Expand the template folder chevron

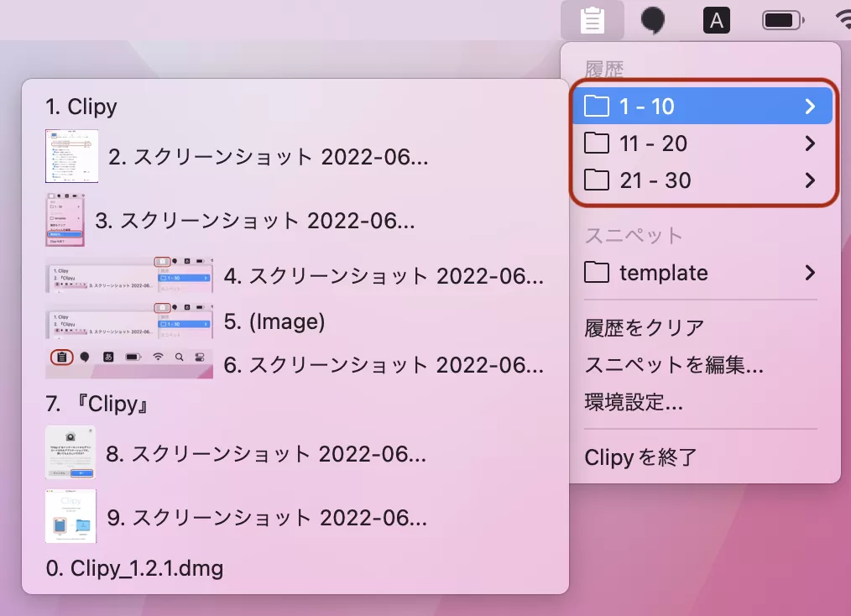coord(810,273)
